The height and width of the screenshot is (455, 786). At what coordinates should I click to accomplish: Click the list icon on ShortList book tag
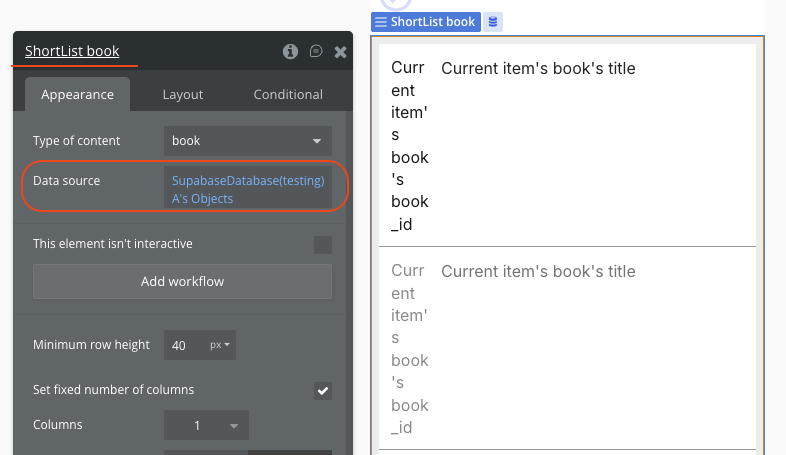(380, 21)
